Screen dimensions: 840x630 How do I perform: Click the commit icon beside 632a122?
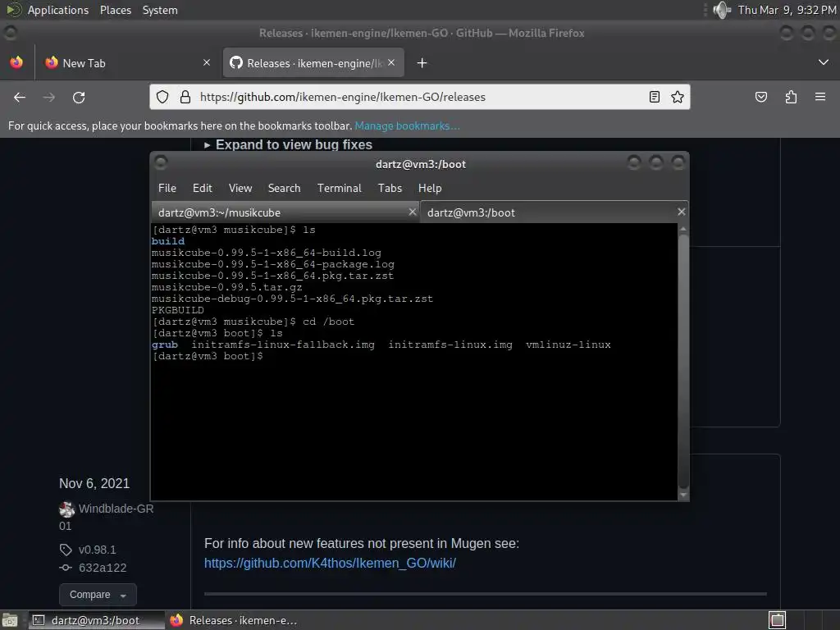click(66, 568)
